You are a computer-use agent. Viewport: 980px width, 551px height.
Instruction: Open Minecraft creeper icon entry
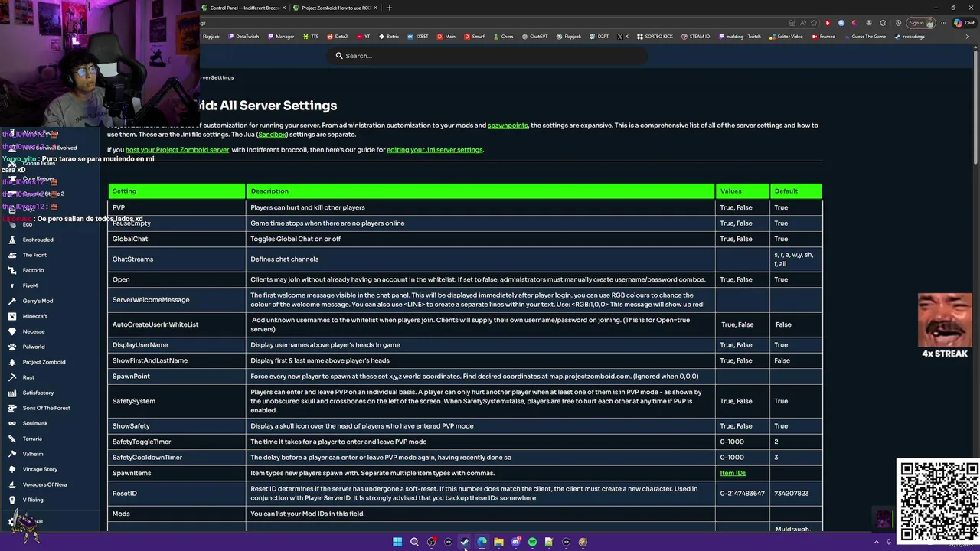(x=12, y=316)
